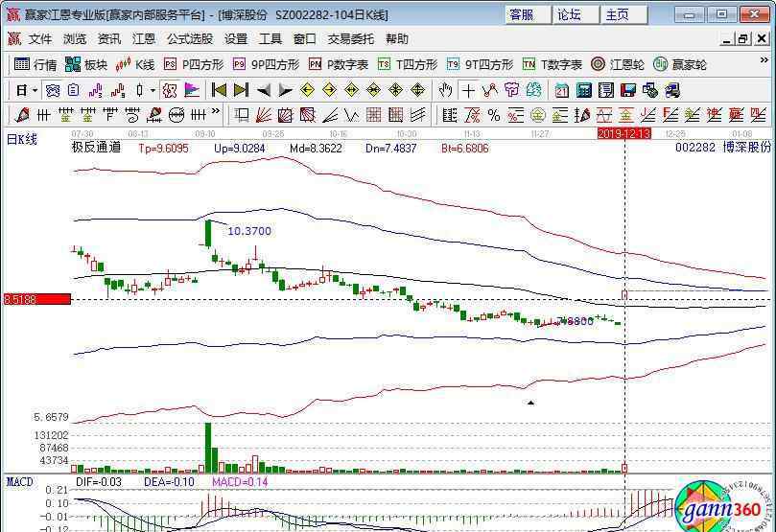This screenshot has height=532, width=776.
Task: Click the 极反通道 indicator label
Action: (96, 147)
